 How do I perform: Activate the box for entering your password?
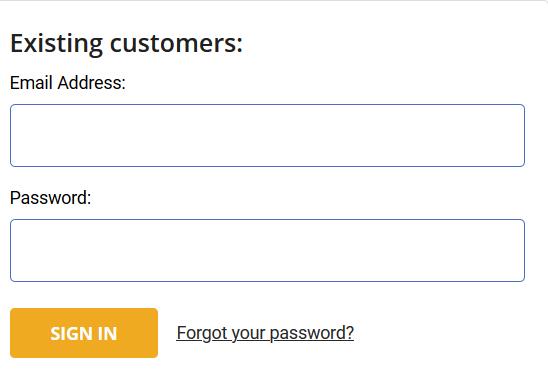[267, 250]
